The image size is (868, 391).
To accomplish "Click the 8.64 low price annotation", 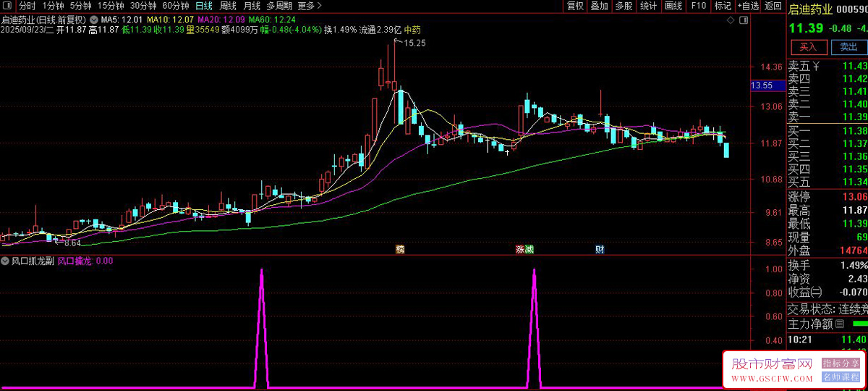I will tap(72, 243).
